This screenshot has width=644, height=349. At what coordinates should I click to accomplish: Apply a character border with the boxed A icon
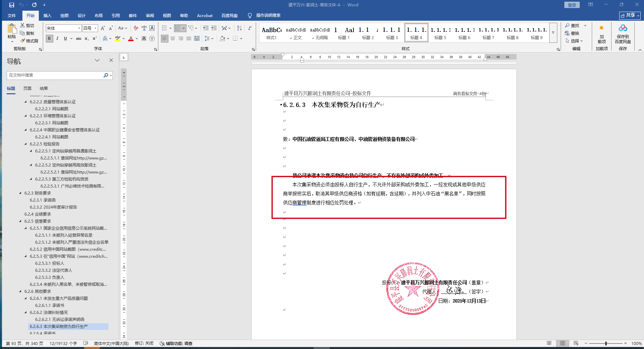[x=152, y=28]
